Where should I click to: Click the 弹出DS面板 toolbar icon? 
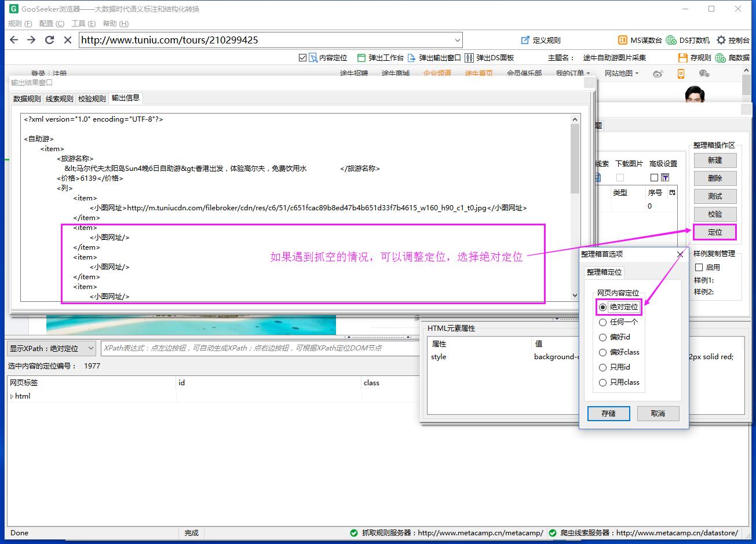click(469, 58)
